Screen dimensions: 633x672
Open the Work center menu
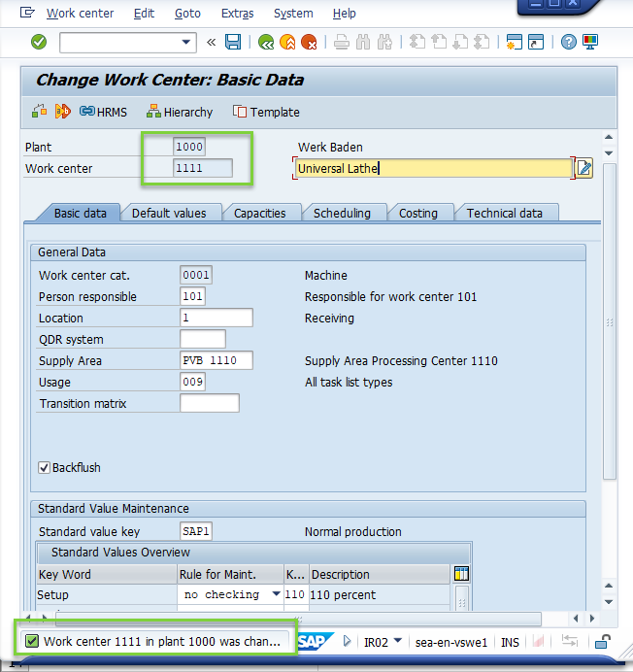pos(81,14)
